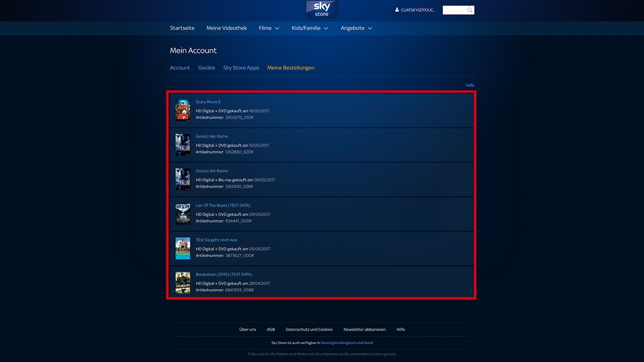The width and height of the screenshot is (644, 362).
Task: Click the user account profile icon
Action: pyautogui.click(x=397, y=10)
